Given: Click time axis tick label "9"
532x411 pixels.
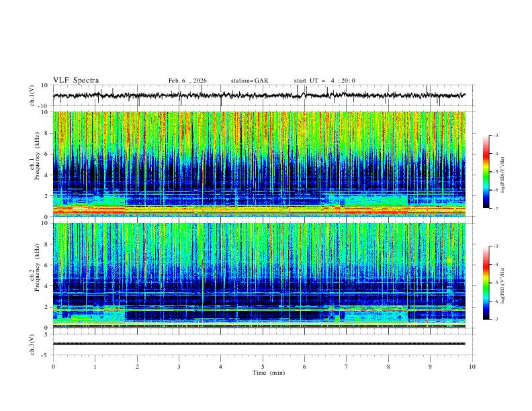Looking at the screenshot, I should pos(430,367).
